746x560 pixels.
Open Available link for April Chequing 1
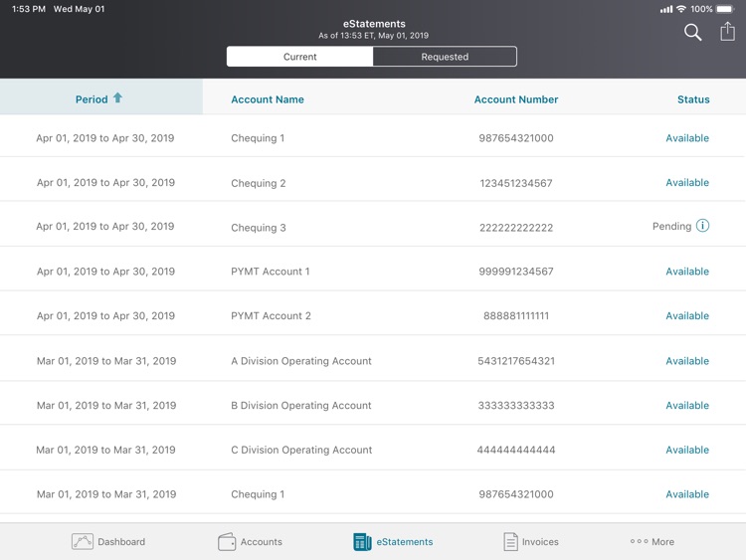tap(687, 138)
